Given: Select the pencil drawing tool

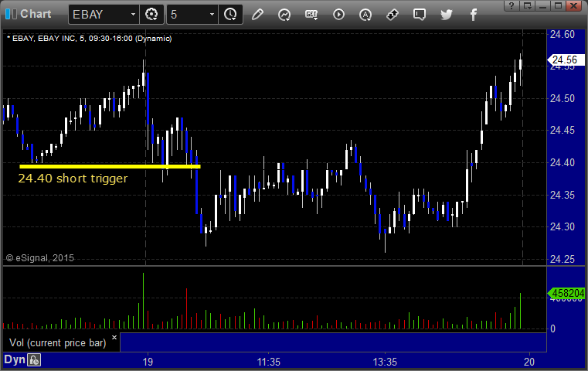Looking at the screenshot, I should coord(257,15).
